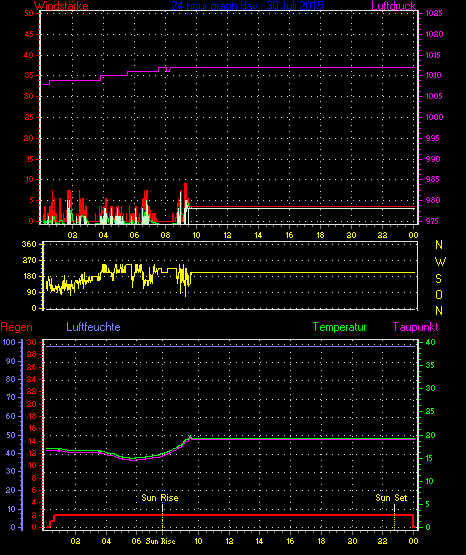Image resolution: width=466 pixels, height=555 pixels.
Task: Click the 975 pressure axis value
Action: point(433,221)
